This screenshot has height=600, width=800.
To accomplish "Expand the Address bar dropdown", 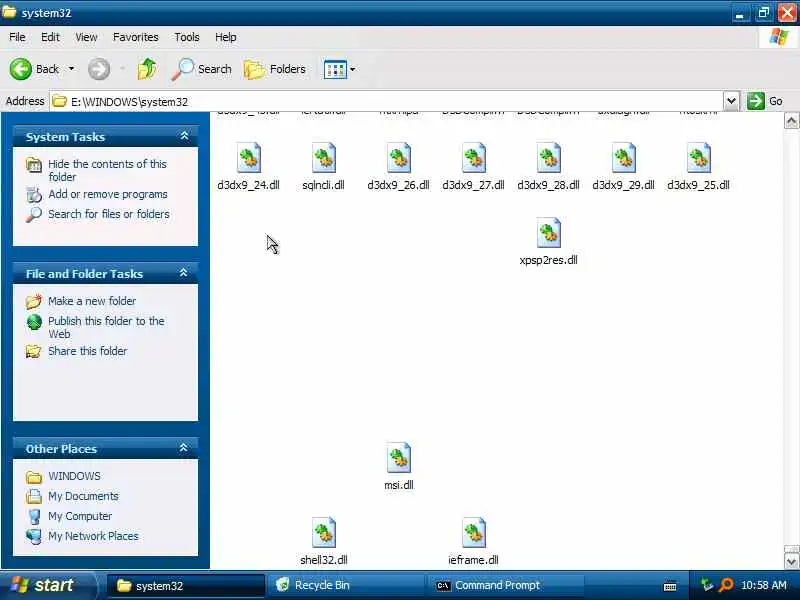I will [731, 101].
